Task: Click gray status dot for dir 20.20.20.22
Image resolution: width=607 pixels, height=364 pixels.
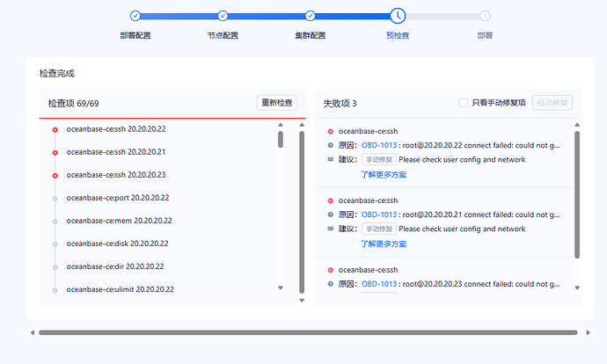Action: 55,267
